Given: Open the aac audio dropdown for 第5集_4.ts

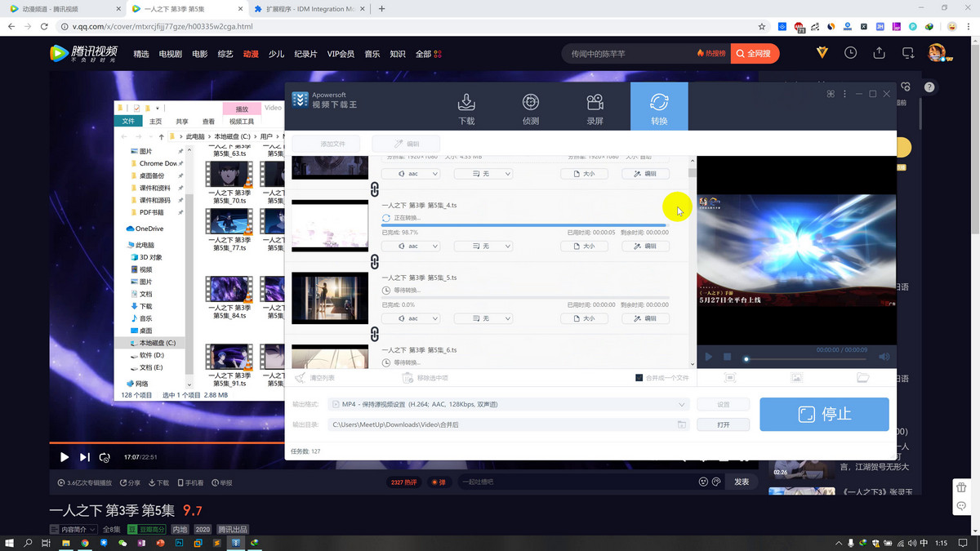Looking at the screenshot, I should (411, 246).
